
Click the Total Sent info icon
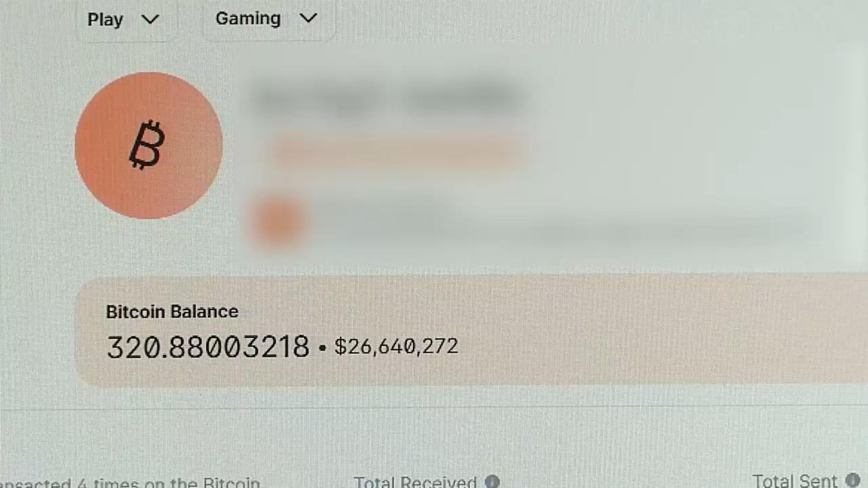tap(853, 480)
